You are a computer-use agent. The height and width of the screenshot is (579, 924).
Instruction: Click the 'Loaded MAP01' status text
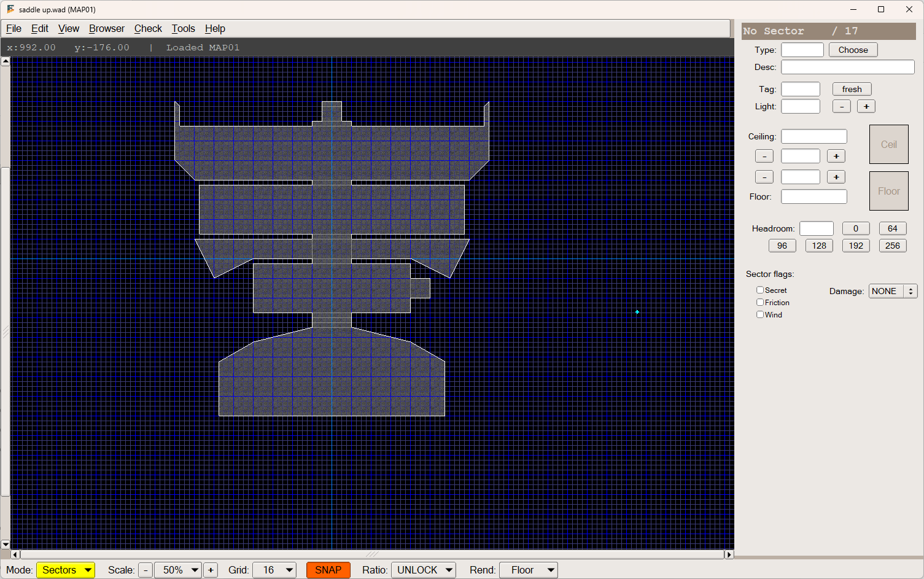coord(203,47)
